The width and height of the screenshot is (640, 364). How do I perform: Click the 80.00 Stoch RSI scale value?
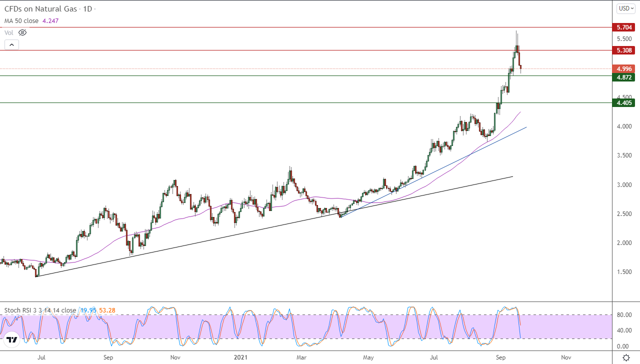click(x=625, y=315)
